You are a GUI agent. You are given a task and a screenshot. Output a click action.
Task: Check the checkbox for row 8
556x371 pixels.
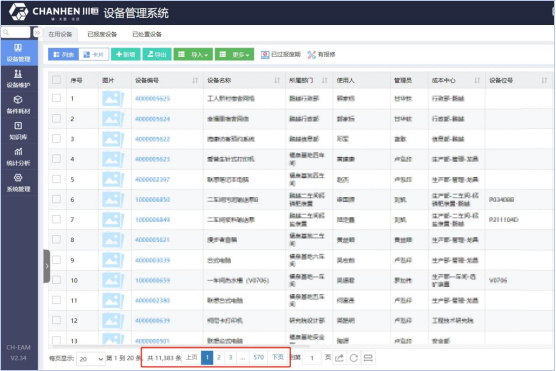(56, 239)
